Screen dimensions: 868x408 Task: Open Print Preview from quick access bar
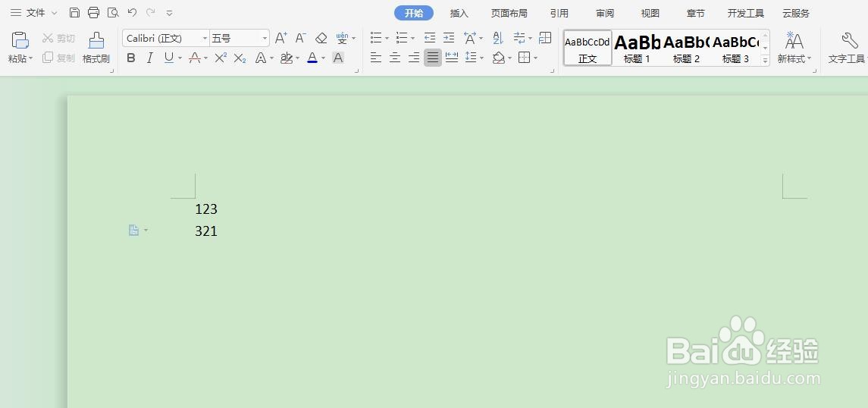(x=113, y=12)
